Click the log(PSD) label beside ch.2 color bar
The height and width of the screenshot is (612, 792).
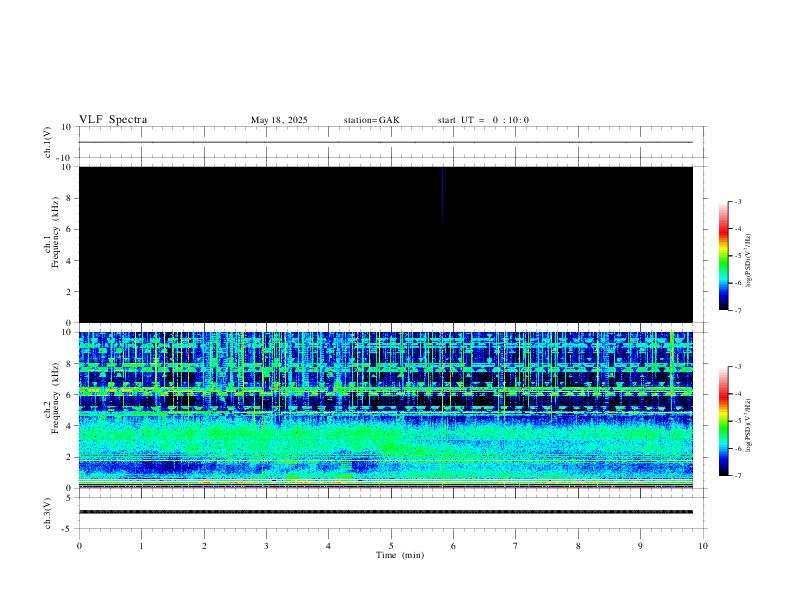[748, 425]
